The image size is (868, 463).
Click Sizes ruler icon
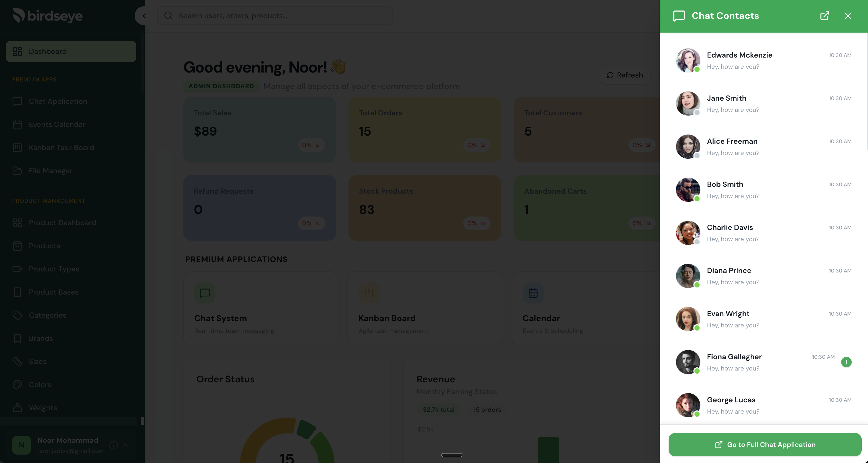pos(17,362)
